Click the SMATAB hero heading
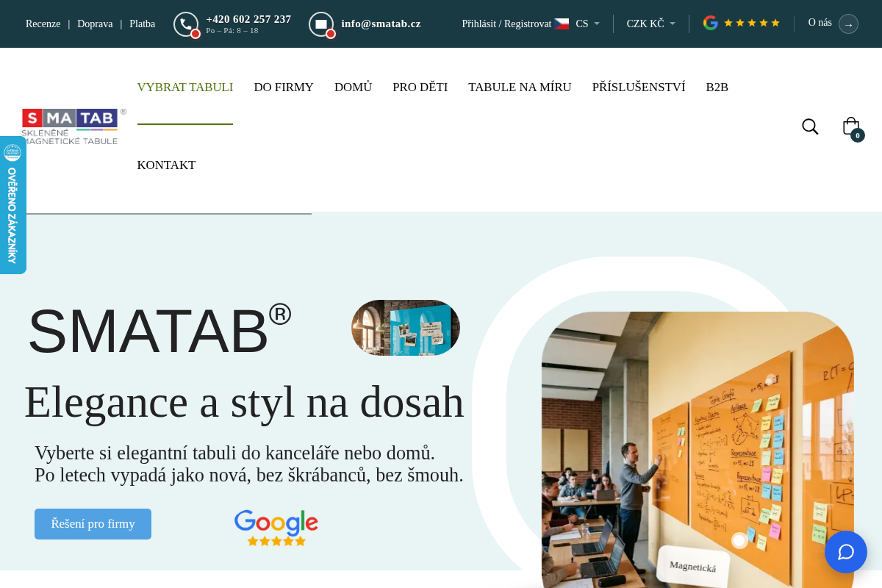Viewport: 882px width, 588px height. (160, 331)
